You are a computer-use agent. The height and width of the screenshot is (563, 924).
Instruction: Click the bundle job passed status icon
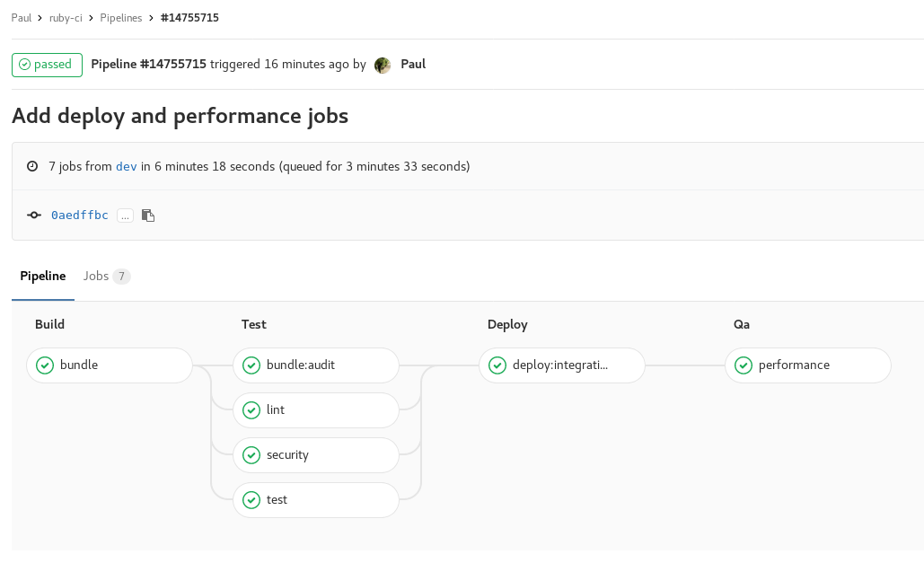45,365
